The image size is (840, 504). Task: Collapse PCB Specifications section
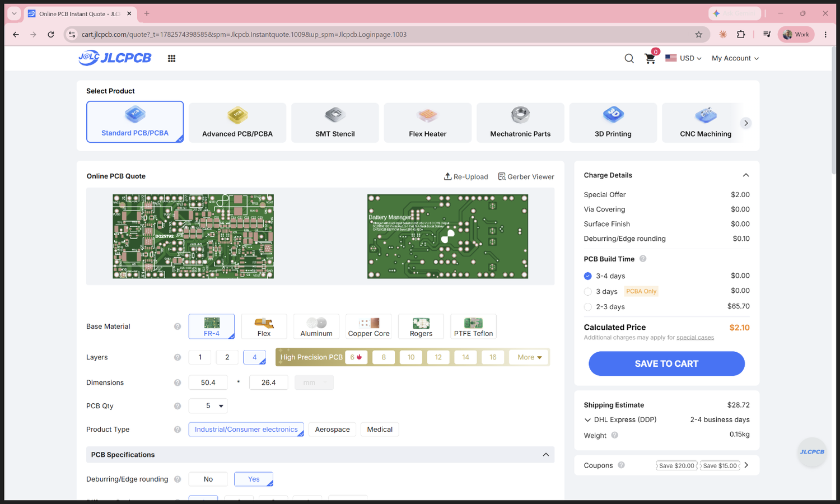tap(546, 455)
